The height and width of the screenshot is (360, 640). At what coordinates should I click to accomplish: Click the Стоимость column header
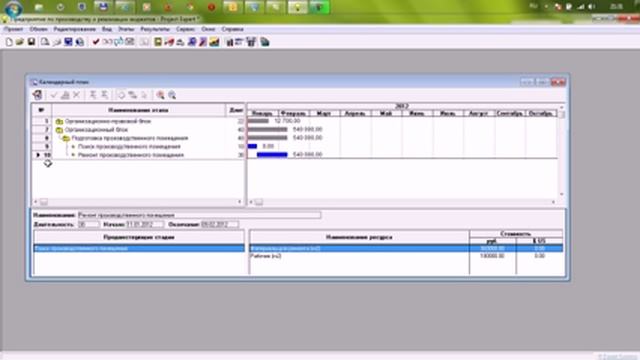click(x=516, y=233)
